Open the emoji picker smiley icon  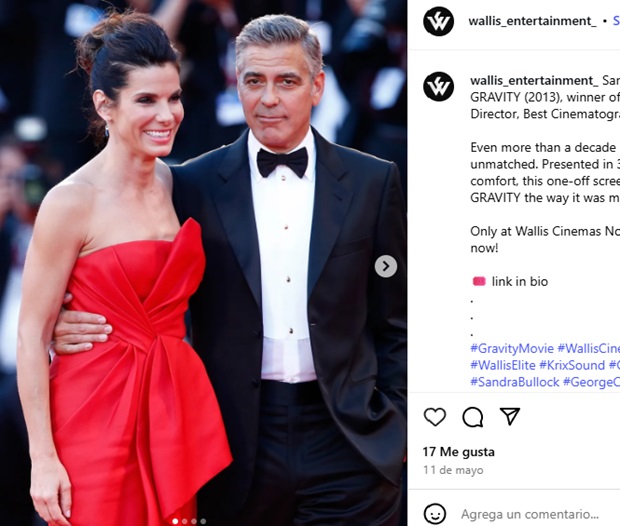[435, 514]
